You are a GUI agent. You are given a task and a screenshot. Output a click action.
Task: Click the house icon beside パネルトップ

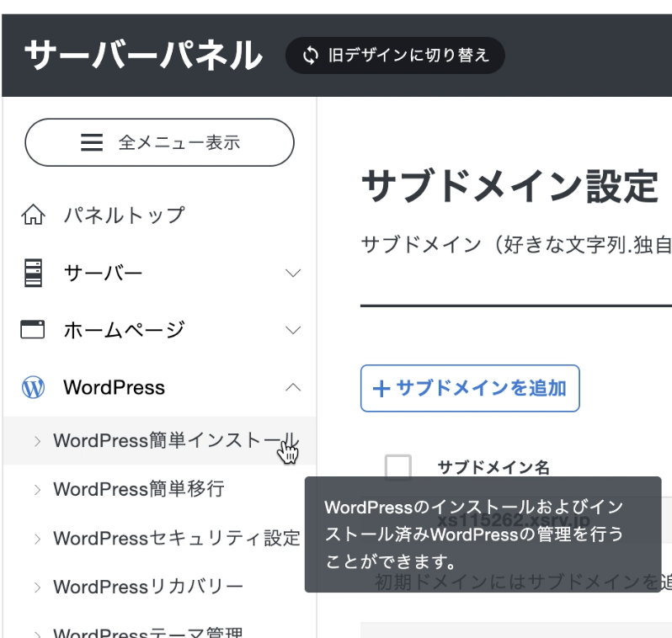coord(33,215)
